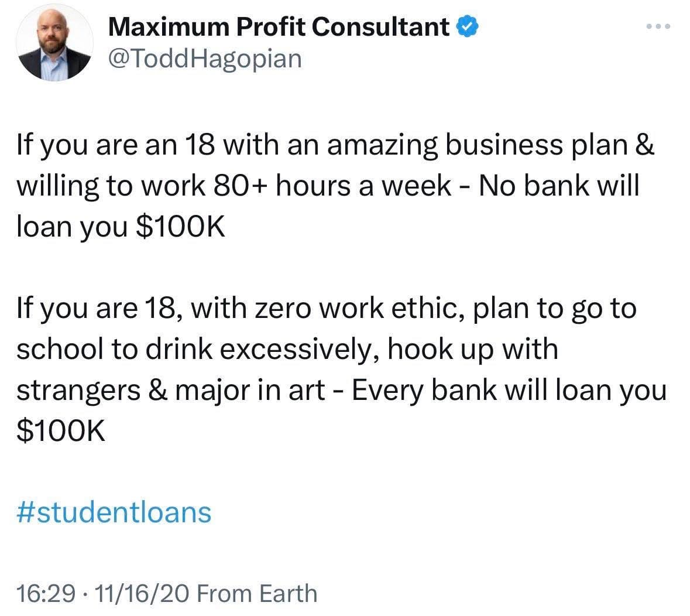The height and width of the screenshot is (616, 690).
Task: Click the text '80+ hours a week'
Action: click(332, 186)
